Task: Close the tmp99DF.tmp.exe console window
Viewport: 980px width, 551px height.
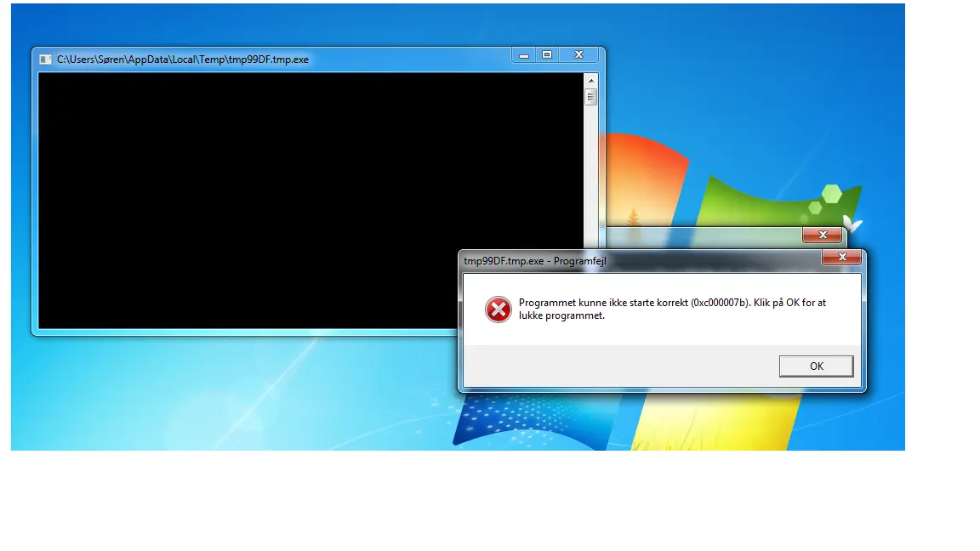Action: (578, 55)
